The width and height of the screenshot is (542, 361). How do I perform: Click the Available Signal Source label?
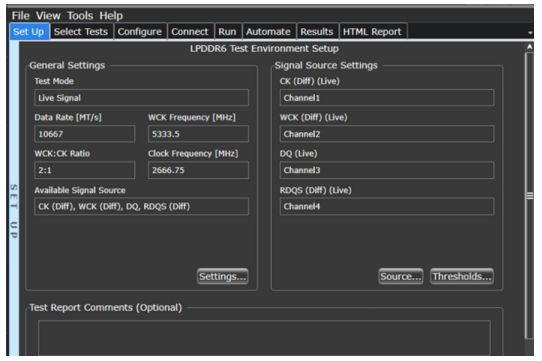[80, 190]
